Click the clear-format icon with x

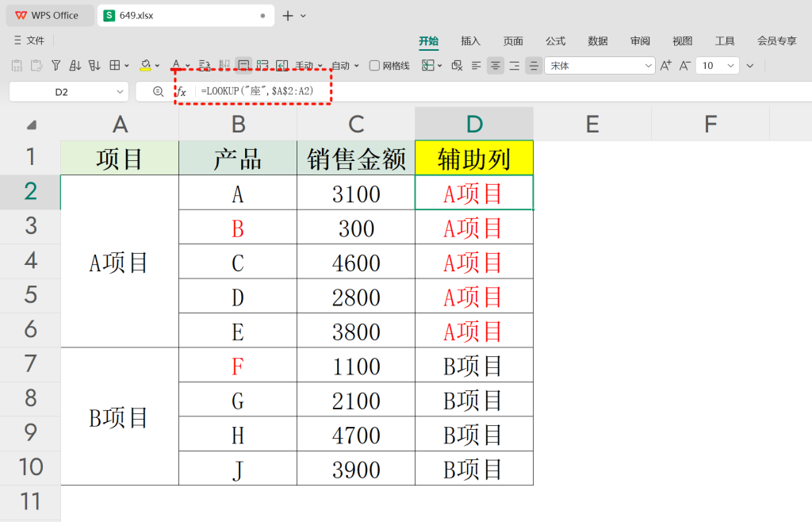tap(457, 66)
